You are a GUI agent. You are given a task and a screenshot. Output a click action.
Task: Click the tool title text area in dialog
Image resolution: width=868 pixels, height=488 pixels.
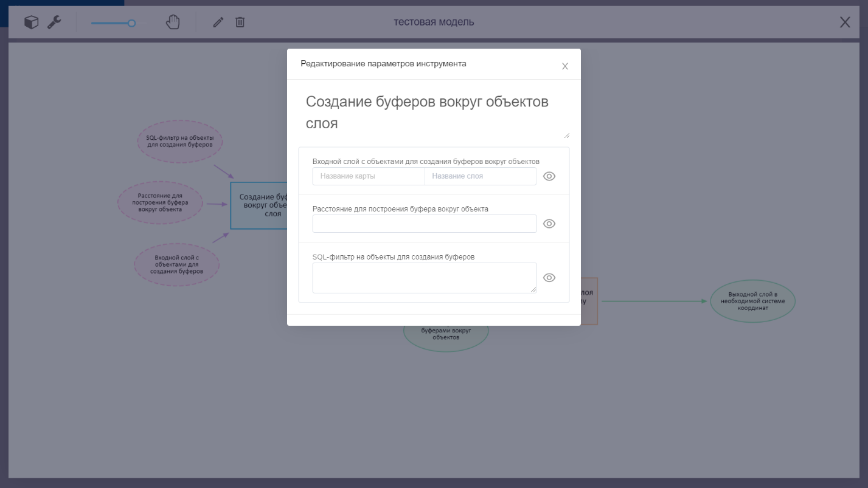[x=434, y=112]
